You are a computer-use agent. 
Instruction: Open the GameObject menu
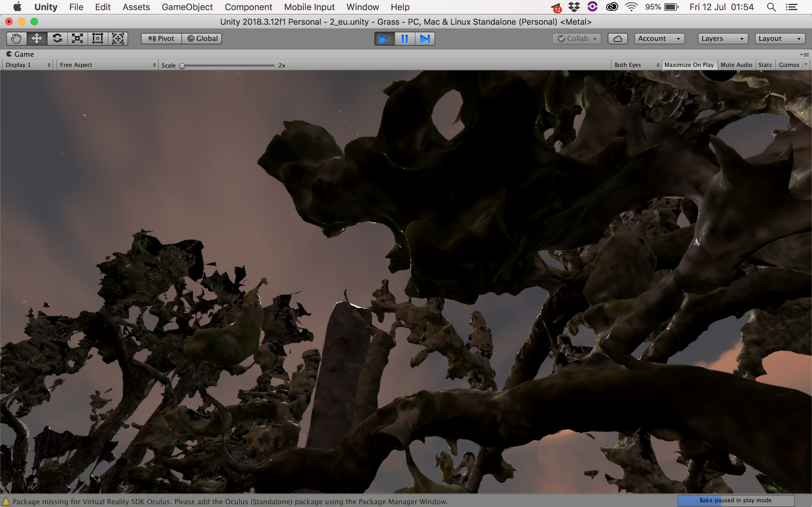[187, 7]
